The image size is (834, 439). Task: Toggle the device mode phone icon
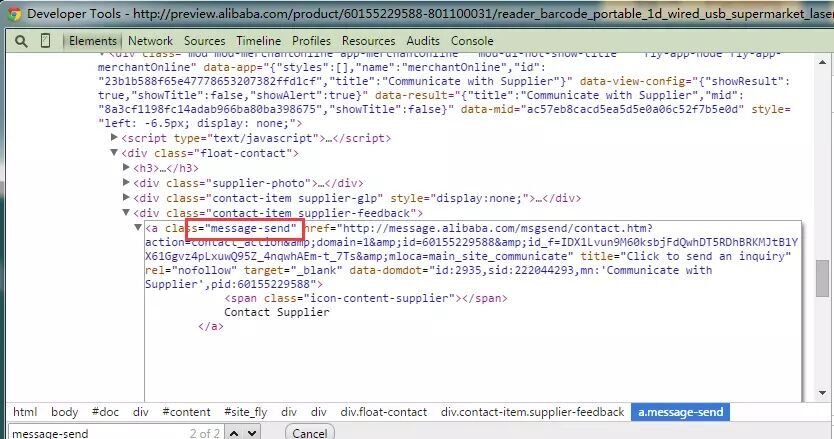pos(46,40)
